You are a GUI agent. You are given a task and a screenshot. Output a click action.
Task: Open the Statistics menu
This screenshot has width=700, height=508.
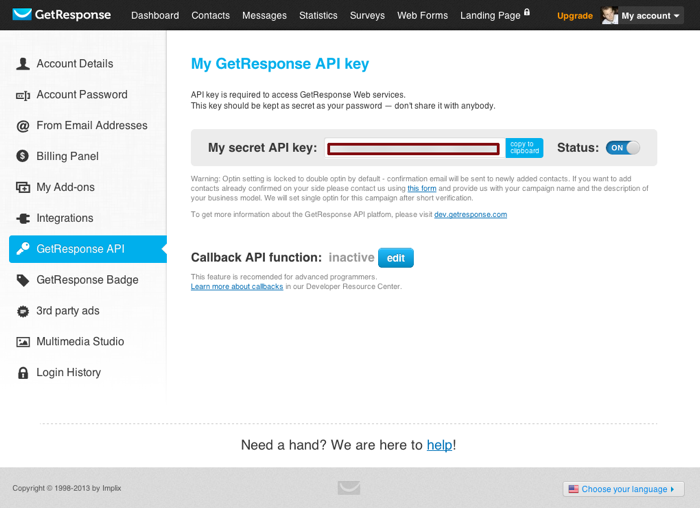tap(318, 16)
